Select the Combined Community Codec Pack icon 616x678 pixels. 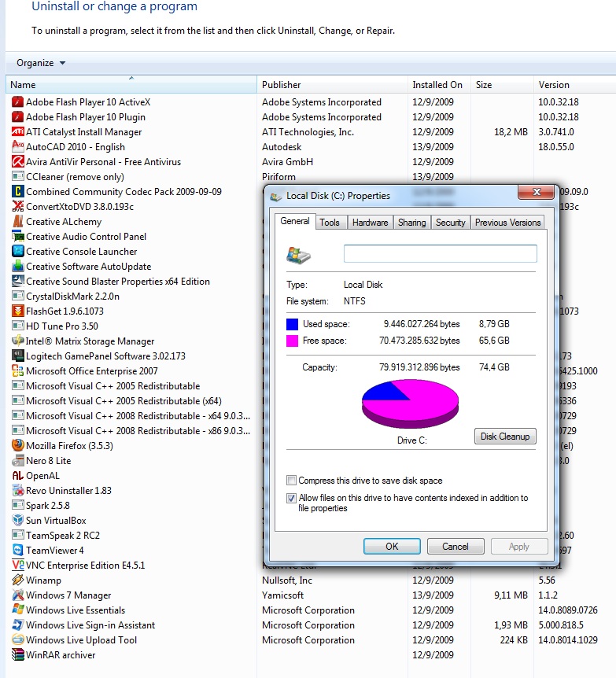[18, 192]
